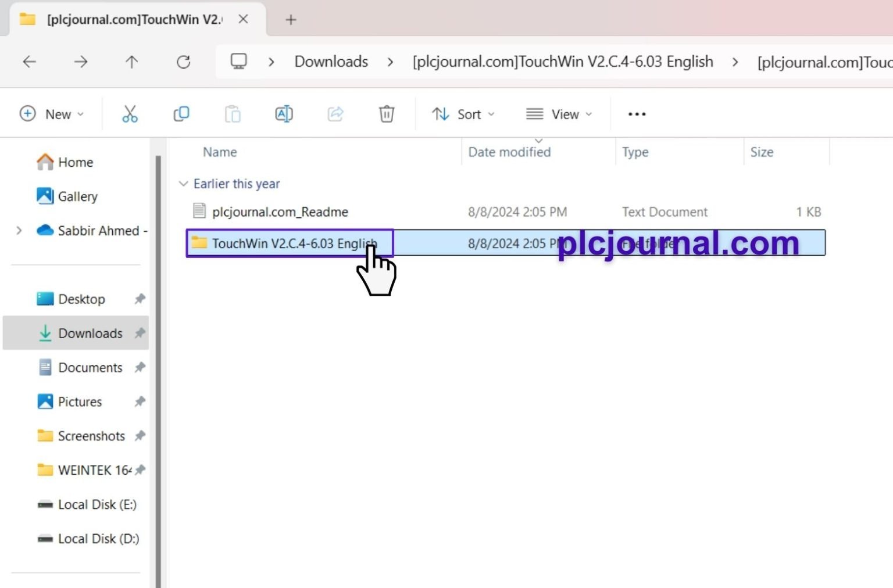This screenshot has width=893, height=588.
Task: Unpin Downloads from Quick access
Action: coord(140,333)
